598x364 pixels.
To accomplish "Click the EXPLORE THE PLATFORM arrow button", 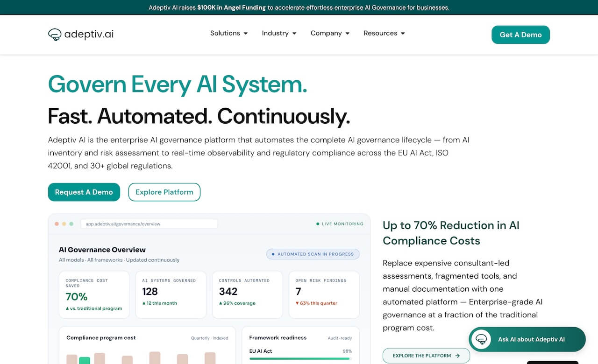I will [426, 356].
